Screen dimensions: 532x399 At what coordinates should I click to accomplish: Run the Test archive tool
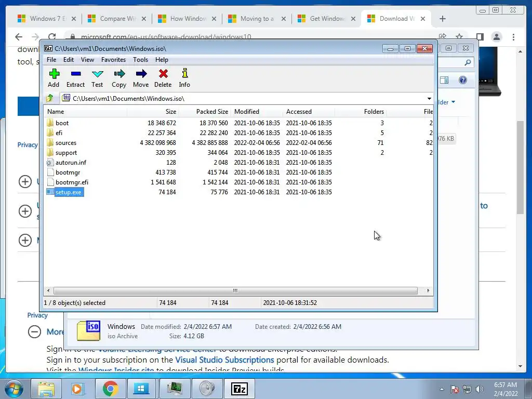[x=97, y=78]
